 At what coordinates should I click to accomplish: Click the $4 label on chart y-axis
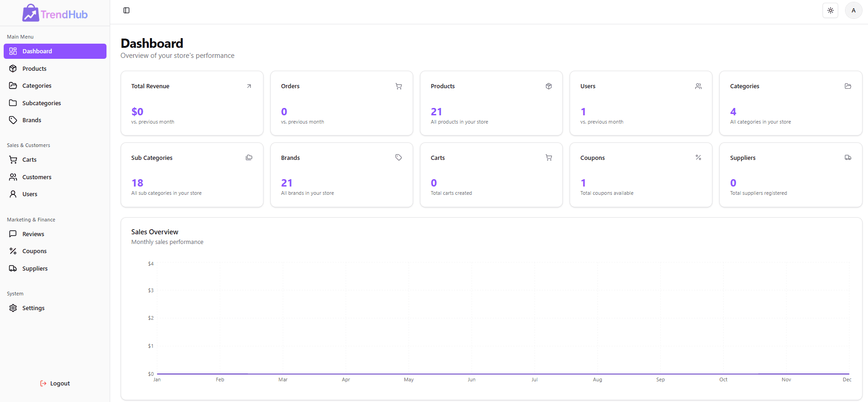(x=151, y=264)
